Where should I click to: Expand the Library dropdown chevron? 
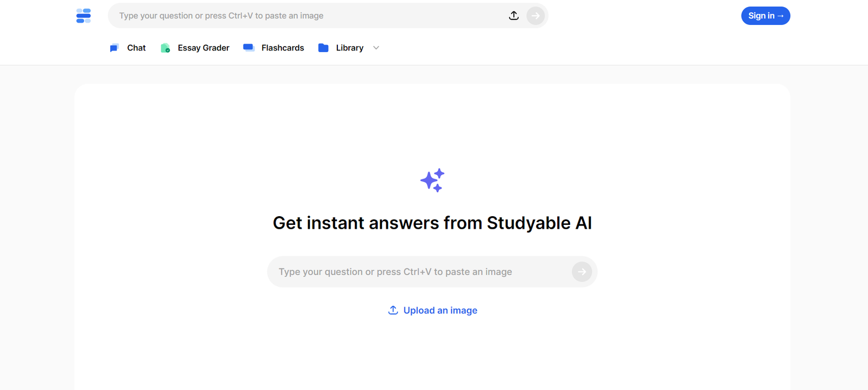click(x=376, y=48)
